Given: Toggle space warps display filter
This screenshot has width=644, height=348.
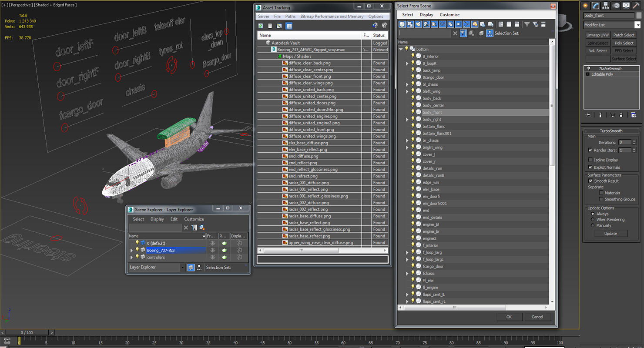Looking at the screenshot, I should pos(442,24).
